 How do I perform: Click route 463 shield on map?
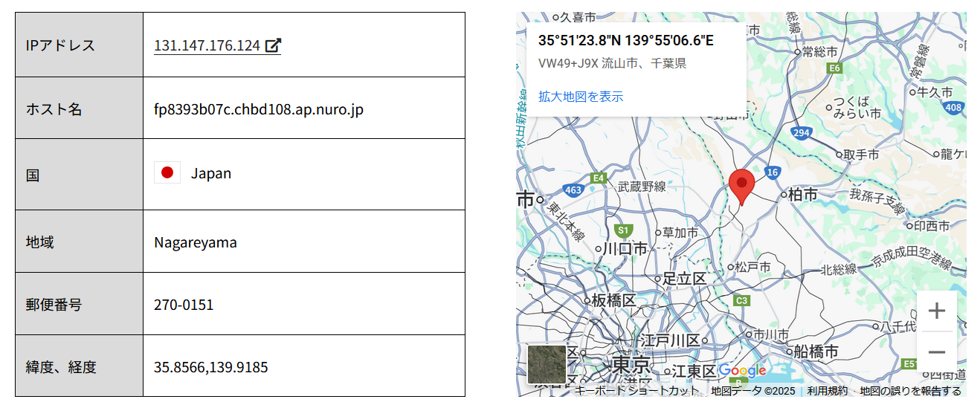(x=573, y=190)
